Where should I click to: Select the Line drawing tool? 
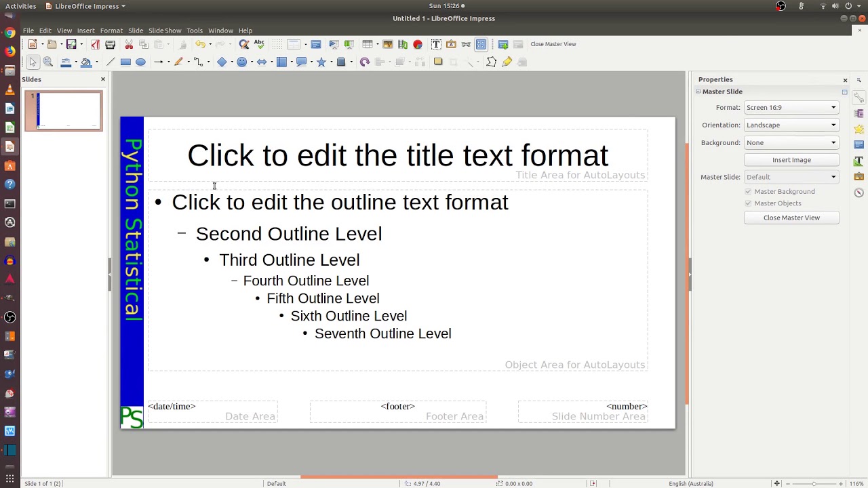tap(111, 62)
